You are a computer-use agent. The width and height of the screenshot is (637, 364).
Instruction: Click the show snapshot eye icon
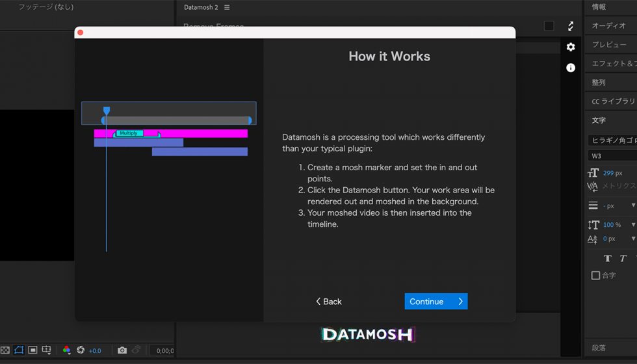(x=136, y=350)
